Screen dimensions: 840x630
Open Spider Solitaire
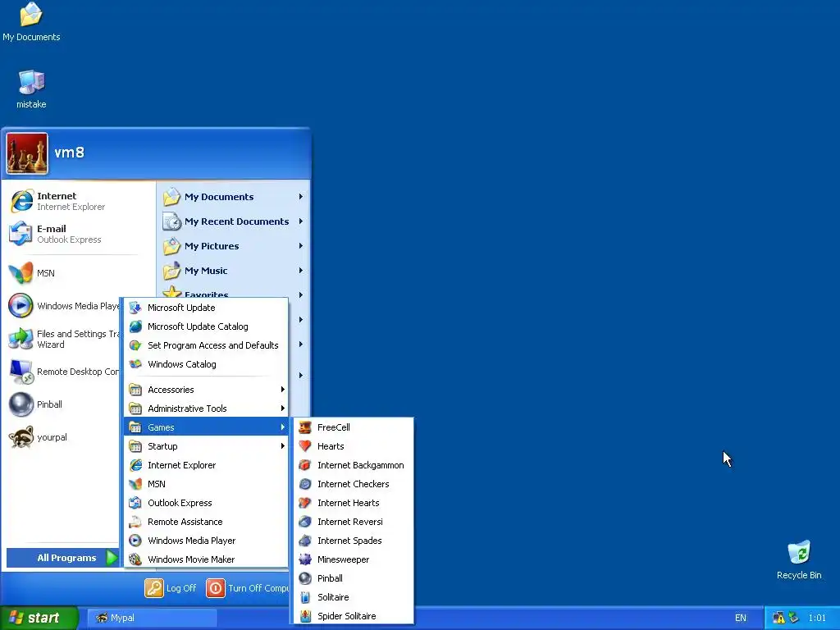[x=353, y=615]
